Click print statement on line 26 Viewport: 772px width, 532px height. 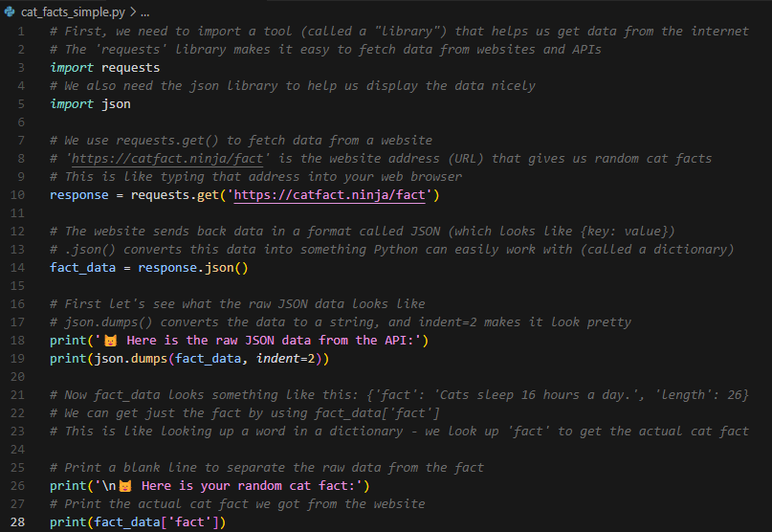click(210, 486)
